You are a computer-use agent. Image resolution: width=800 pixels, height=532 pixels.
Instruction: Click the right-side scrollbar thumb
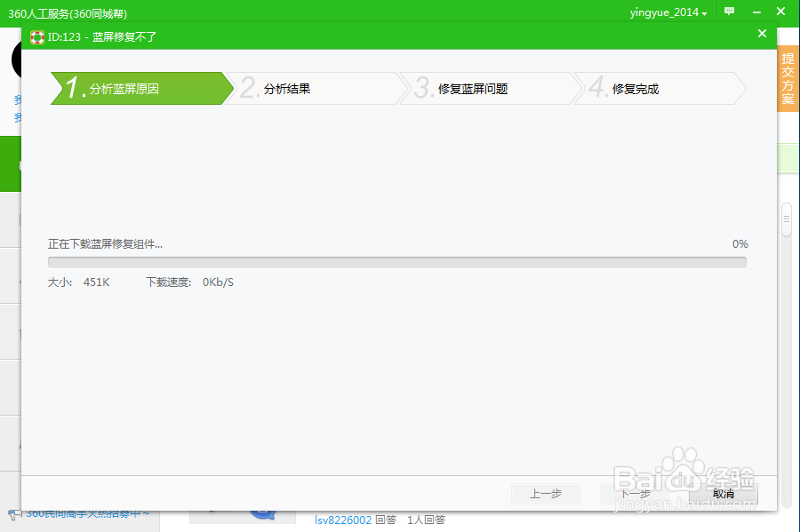(786, 219)
